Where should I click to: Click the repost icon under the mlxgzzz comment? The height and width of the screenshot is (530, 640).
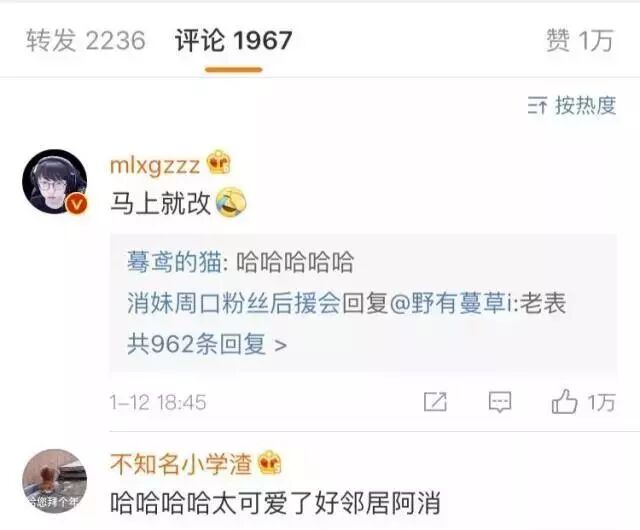[436, 402]
